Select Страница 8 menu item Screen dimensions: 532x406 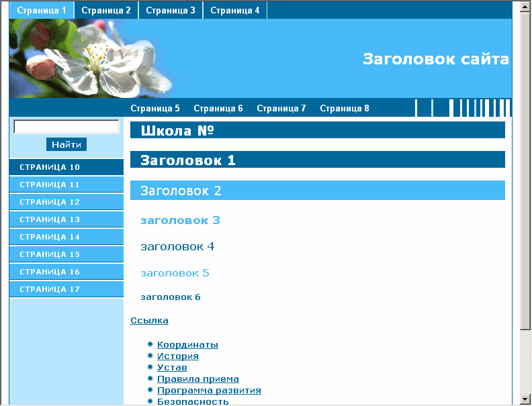pyautogui.click(x=345, y=109)
